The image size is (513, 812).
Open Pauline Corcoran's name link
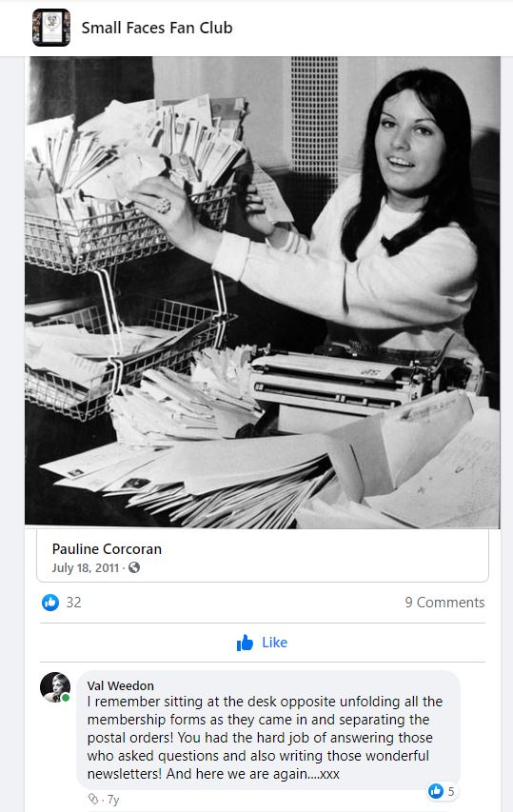point(108,549)
